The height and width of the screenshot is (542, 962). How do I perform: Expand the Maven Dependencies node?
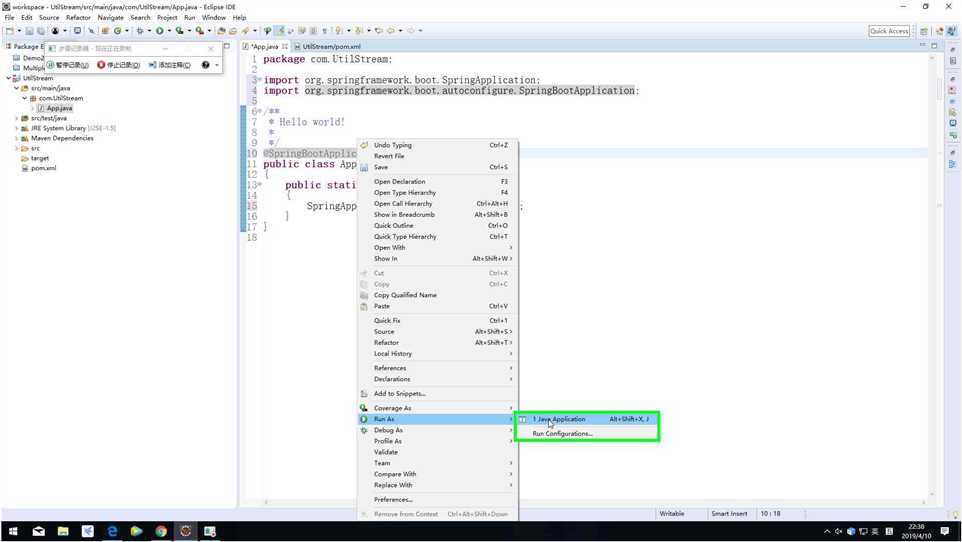tap(17, 138)
